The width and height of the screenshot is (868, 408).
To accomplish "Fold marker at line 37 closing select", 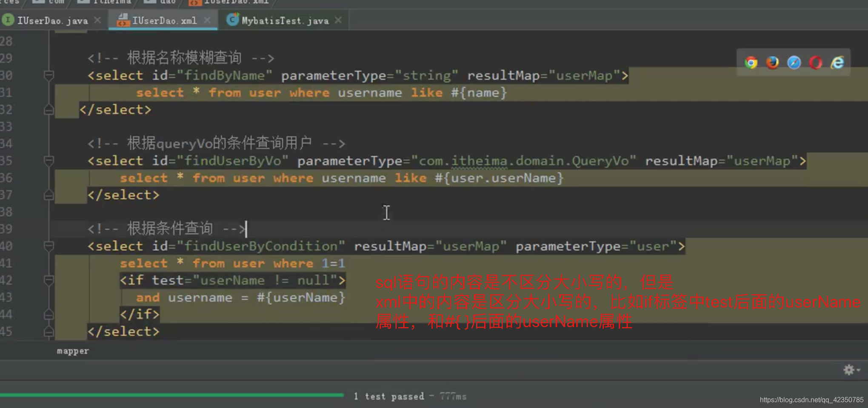I will [49, 195].
